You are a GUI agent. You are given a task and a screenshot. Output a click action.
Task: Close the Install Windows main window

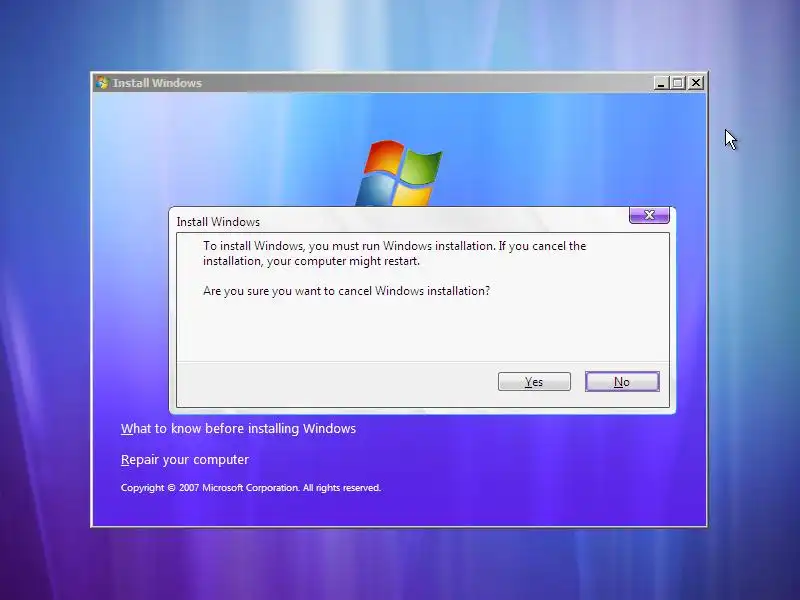click(696, 83)
